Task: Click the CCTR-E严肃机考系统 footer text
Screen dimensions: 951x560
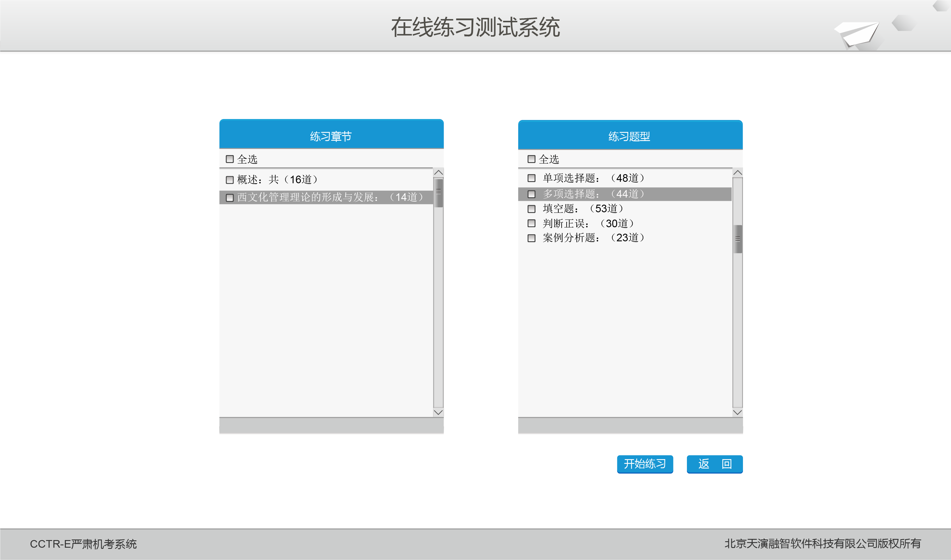Action: pos(83,544)
